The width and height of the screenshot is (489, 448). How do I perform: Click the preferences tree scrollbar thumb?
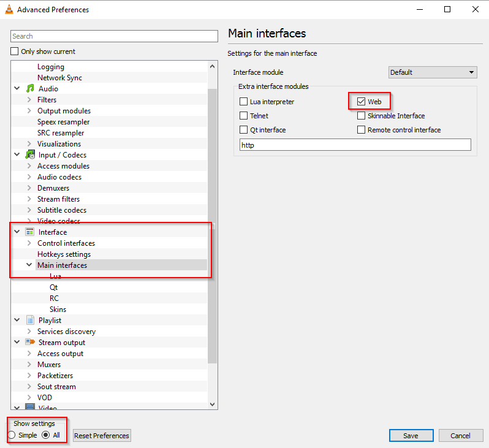click(x=213, y=226)
